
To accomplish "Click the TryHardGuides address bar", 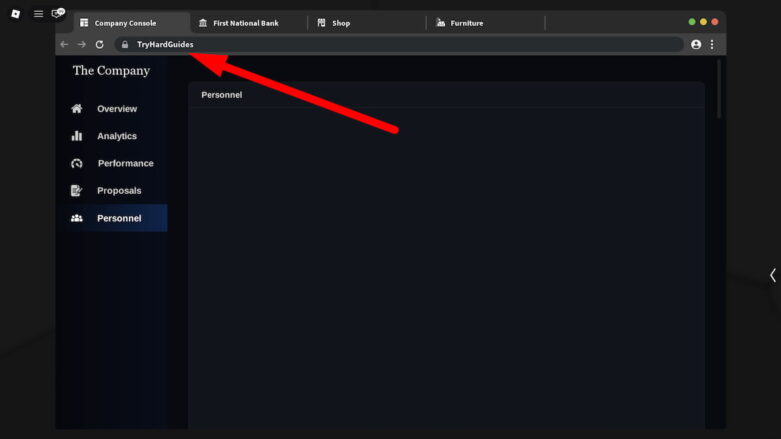I will pyautogui.click(x=399, y=44).
